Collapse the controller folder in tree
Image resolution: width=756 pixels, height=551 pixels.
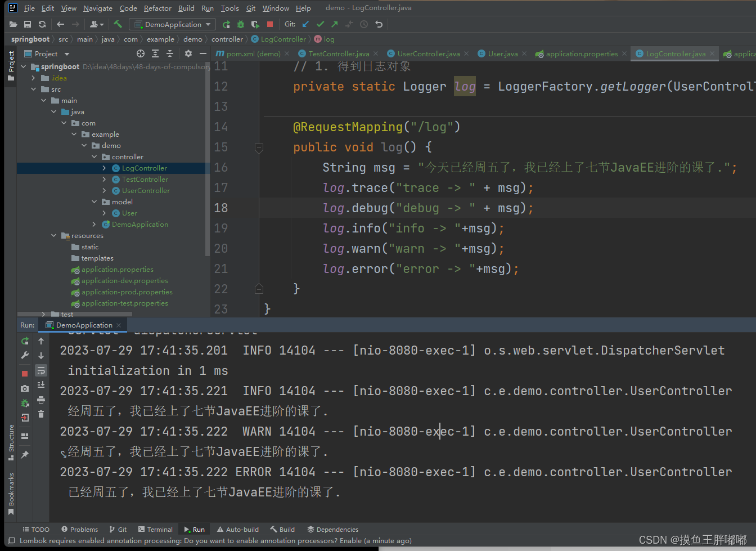(94, 157)
